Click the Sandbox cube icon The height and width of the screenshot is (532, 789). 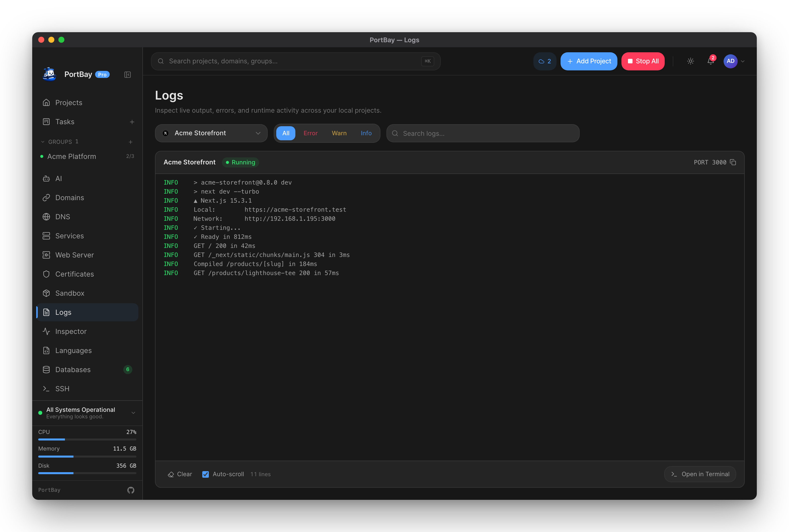(47, 293)
